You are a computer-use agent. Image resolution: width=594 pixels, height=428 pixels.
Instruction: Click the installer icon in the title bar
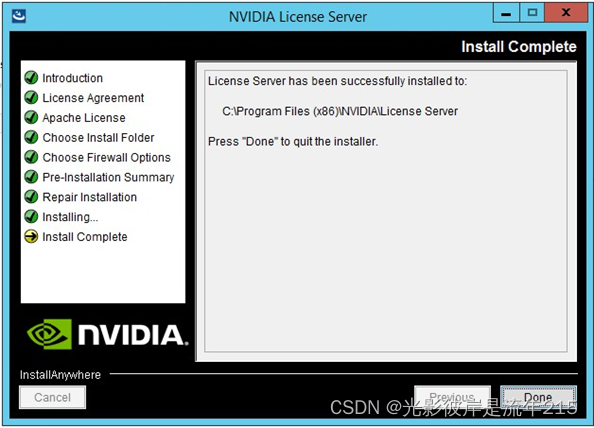pyautogui.click(x=19, y=16)
